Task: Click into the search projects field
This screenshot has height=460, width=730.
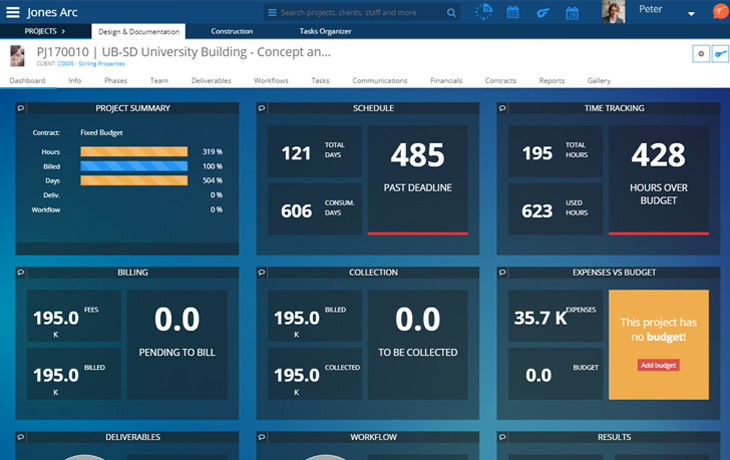Action: tap(362, 13)
